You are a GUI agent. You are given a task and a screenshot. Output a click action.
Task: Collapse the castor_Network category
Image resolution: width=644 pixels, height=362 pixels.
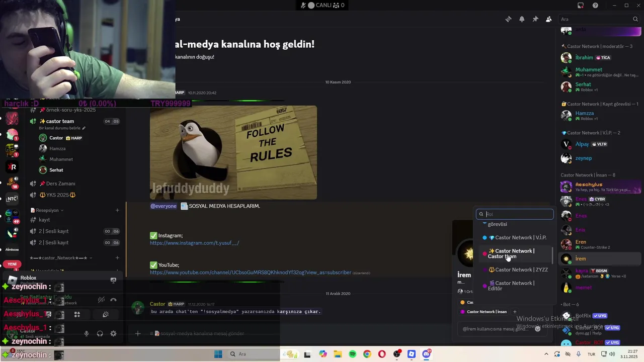[x=60, y=258]
